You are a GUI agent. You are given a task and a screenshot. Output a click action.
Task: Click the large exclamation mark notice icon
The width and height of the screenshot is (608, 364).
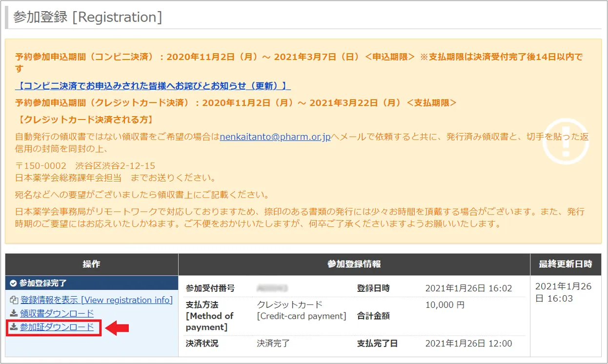(x=566, y=141)
